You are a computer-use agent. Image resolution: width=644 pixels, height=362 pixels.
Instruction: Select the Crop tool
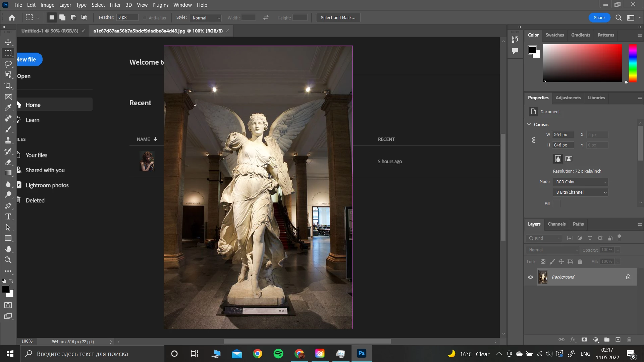click(x=8, y=86)
